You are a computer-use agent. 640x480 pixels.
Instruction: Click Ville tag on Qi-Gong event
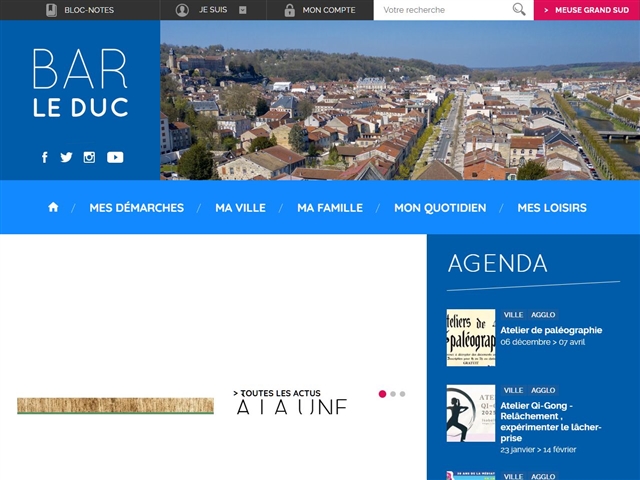[x=513, y=390]
